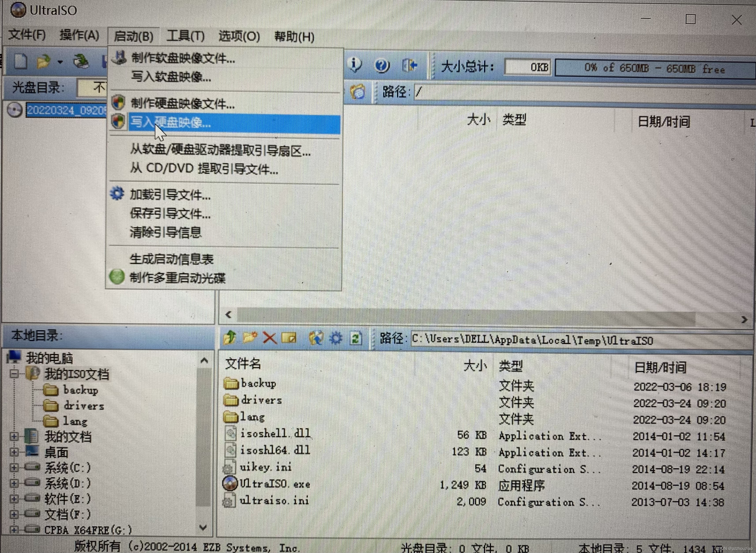The image size is (756, 553).
Task: Collapse the 我的ISO文档 tree node
Action: 14,374
